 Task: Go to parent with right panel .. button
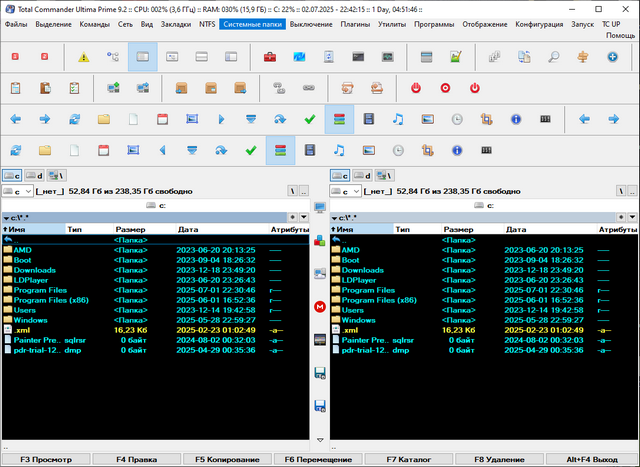[632, 191]
